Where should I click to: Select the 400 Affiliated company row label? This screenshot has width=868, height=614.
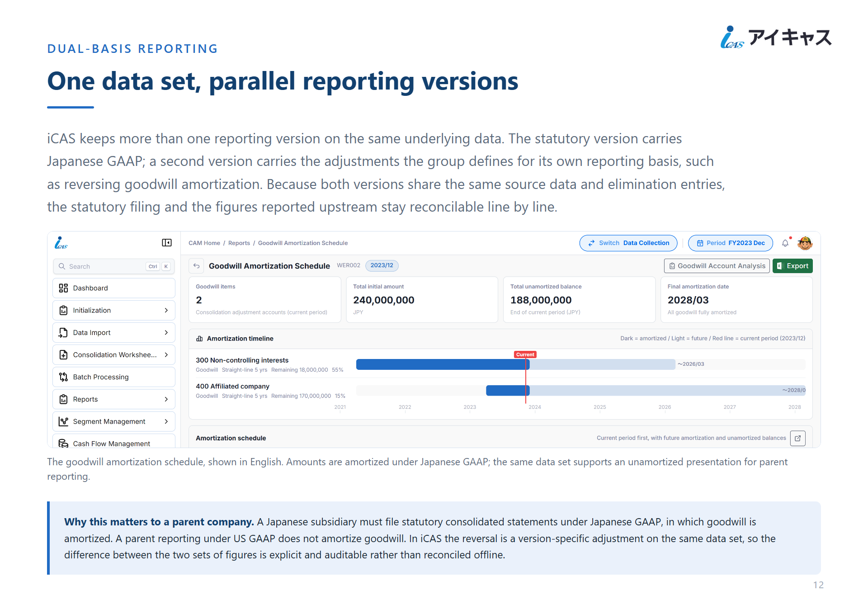232,386
